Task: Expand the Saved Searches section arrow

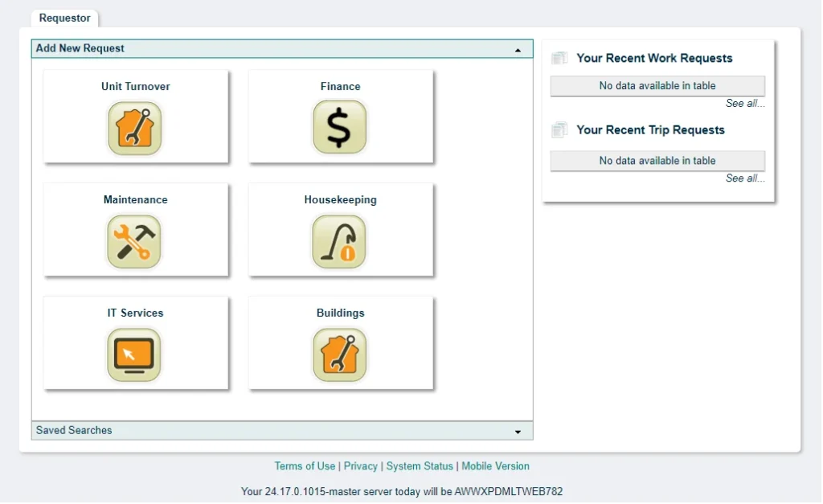Action: tap(518, 432)
